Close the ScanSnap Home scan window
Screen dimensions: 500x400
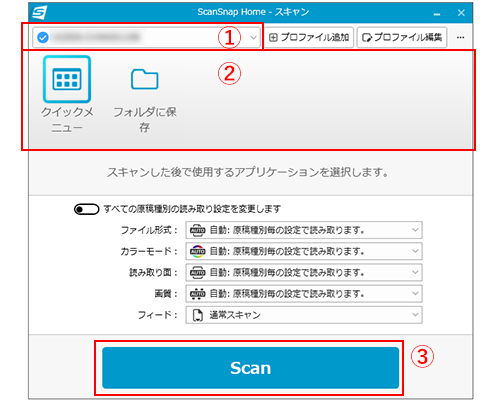click(461, 13)
